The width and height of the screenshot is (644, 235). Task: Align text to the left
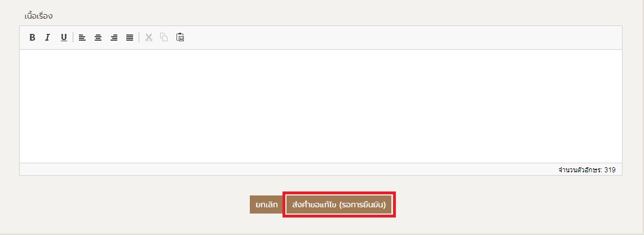[x=82, y=37]
